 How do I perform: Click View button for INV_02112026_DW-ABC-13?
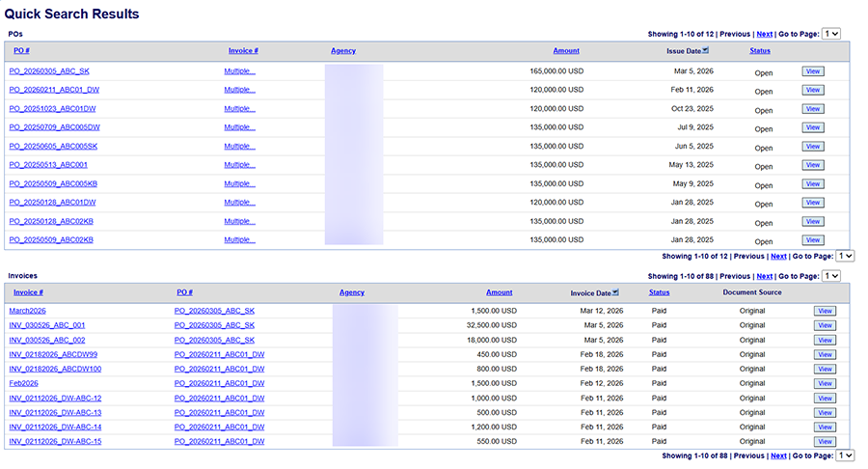tap(825, 412)
